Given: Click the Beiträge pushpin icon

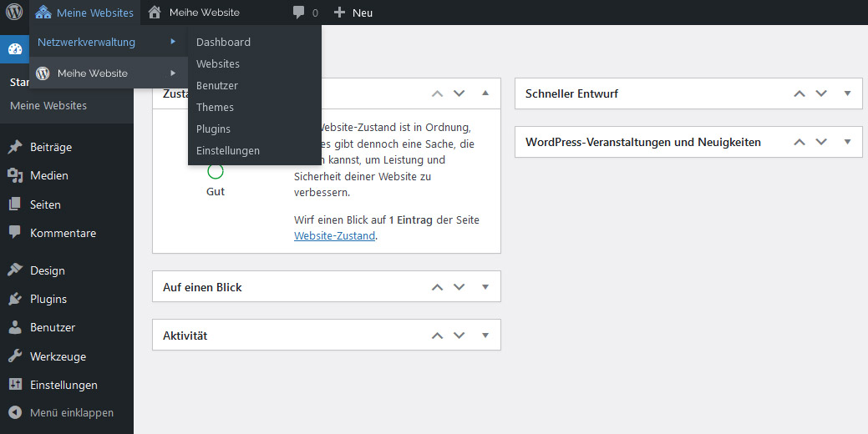Looking at the screenshot, I should tap(15, 147).
